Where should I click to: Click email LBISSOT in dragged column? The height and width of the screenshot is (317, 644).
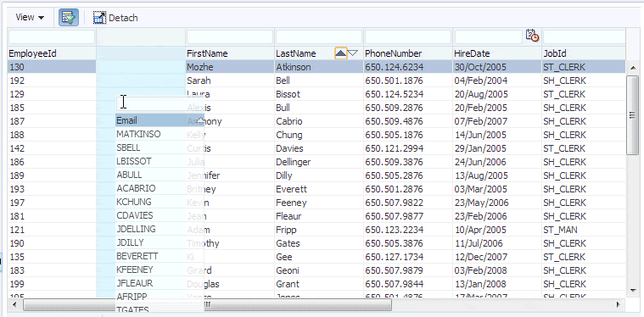coord(134,161)
